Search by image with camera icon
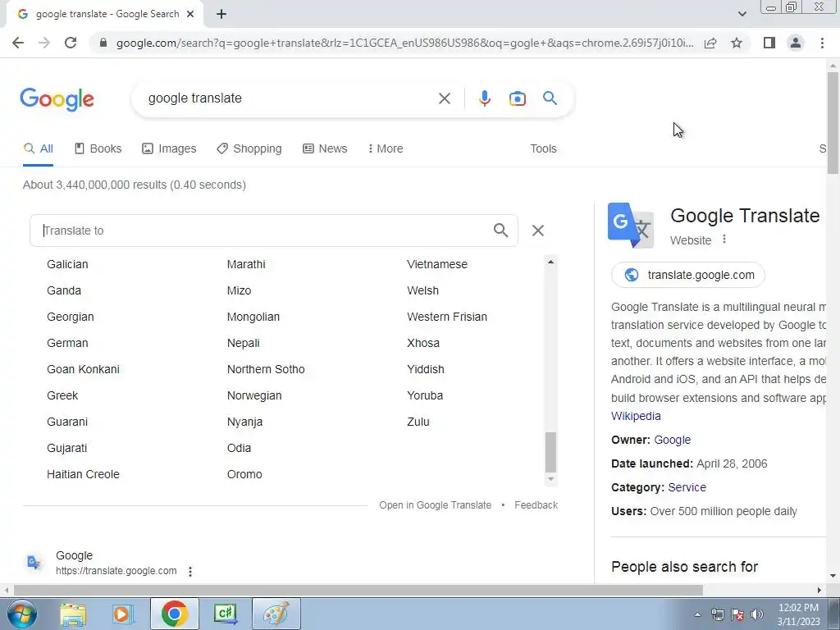The width and height of the screenshot is (840, 630). (x=517, y=98)
